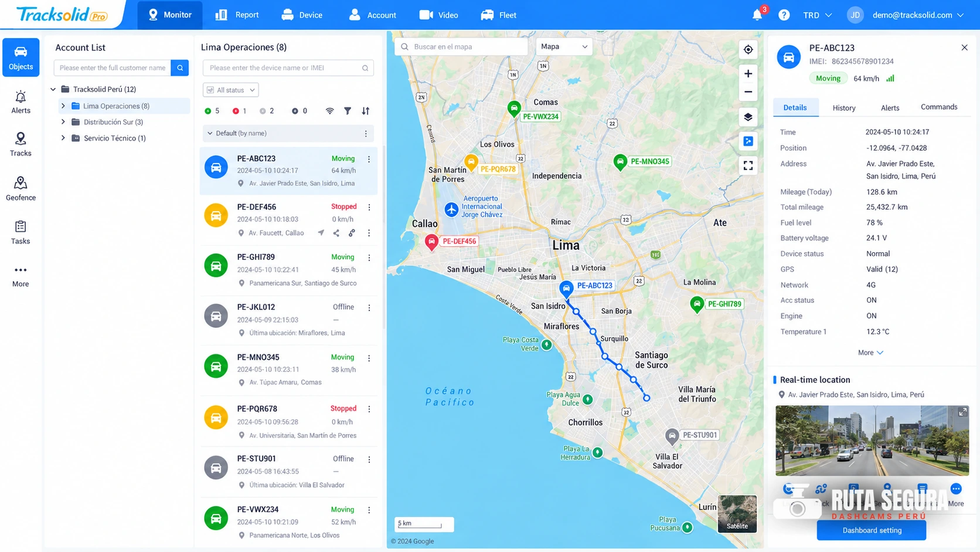This screenshot has width=980, height=552.
Task: Open the help question mark icon
Action: (784, 15)
